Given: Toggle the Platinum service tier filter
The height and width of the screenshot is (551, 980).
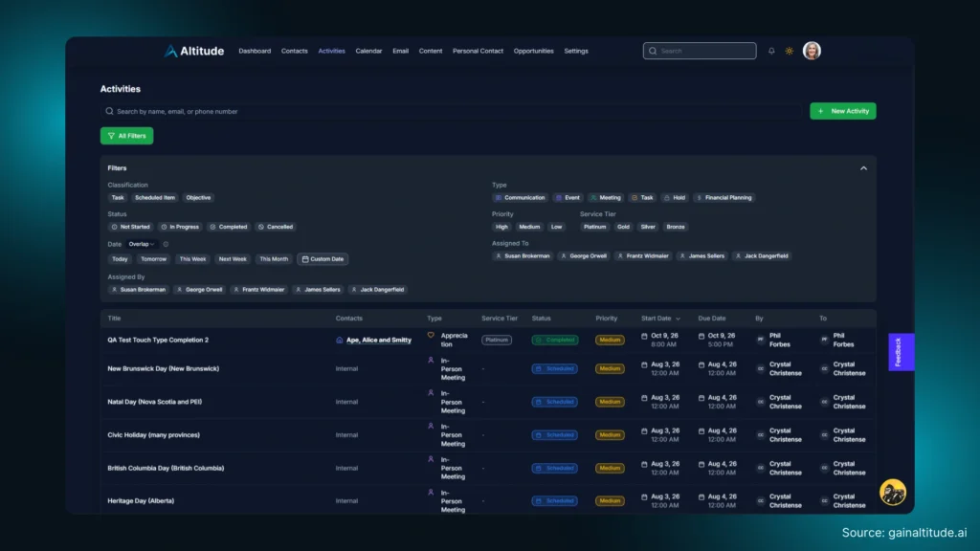Looking at the screenshot, I should [594, 227].
